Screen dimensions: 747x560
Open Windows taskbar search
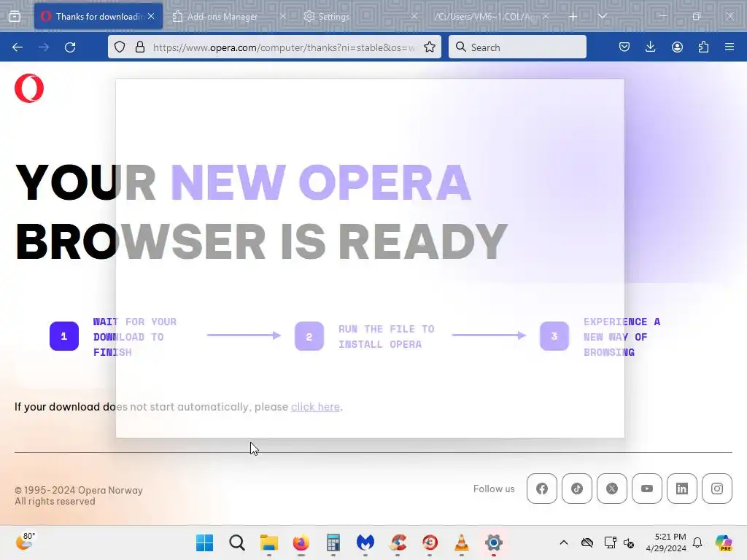coord(237,542)
